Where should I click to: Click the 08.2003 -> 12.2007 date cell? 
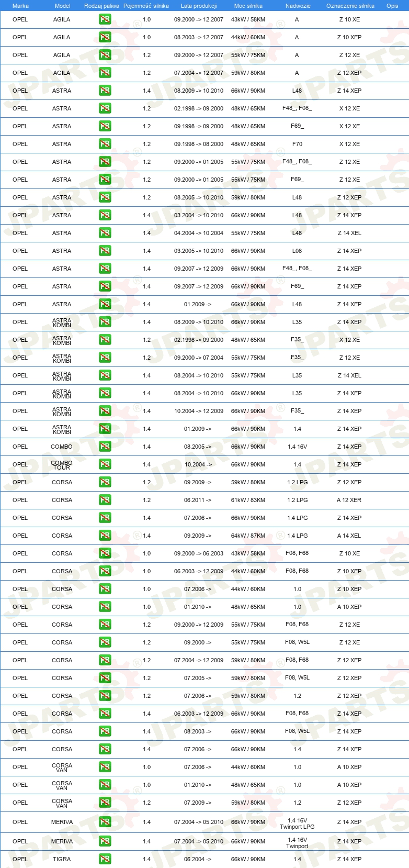(199, 37)
